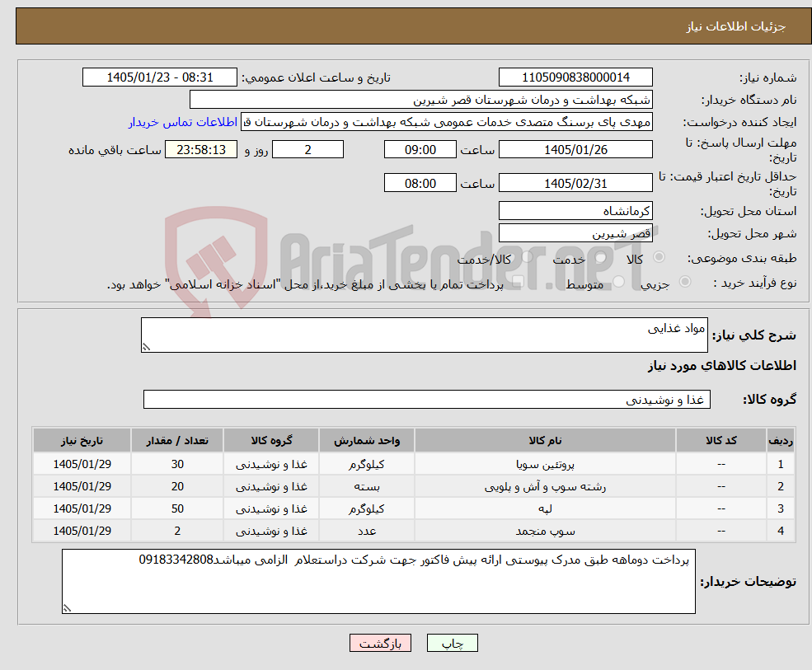Click the resize handle of the description box

click(x=146, y=348)
